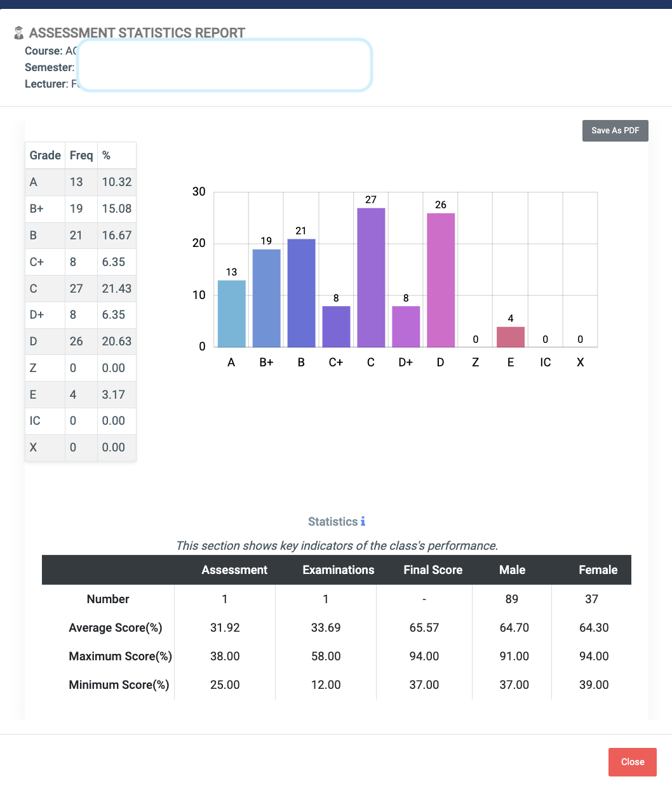Select the chart bar for grade D
The height and width of the screenshot is (786, 672).
point(440,279)
